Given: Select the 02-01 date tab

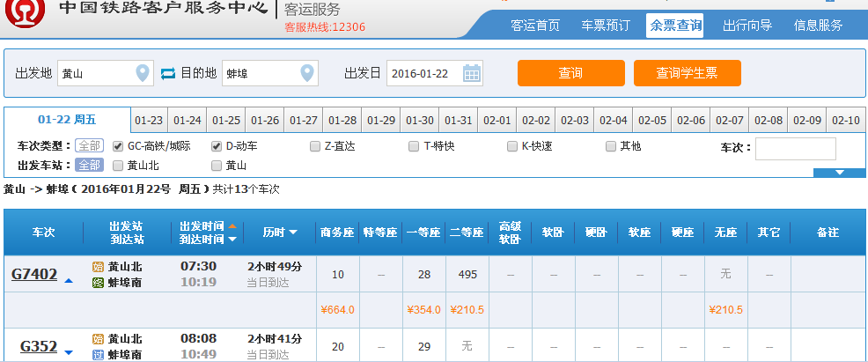Looking at the screenshot, I should 497,120.
